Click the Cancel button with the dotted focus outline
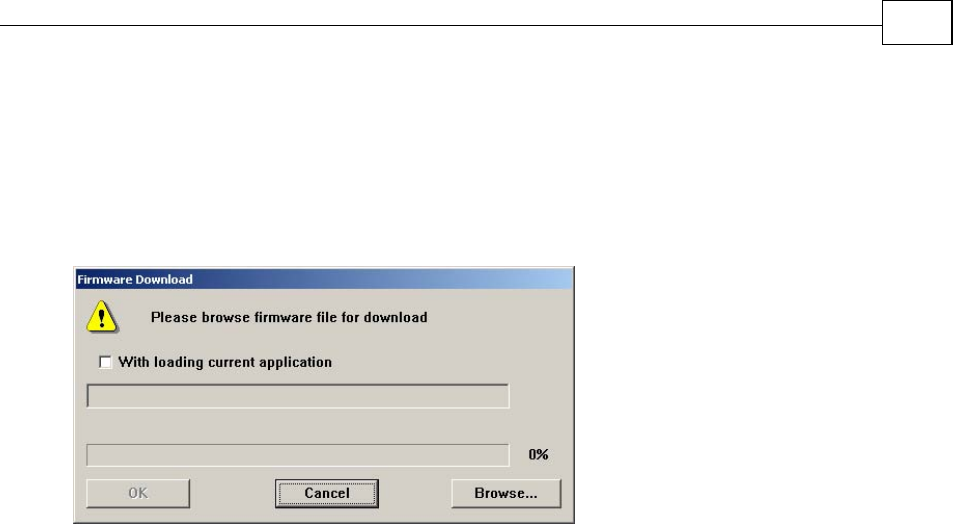Viewport: 953px width, 524px height. tap(326, 493)
